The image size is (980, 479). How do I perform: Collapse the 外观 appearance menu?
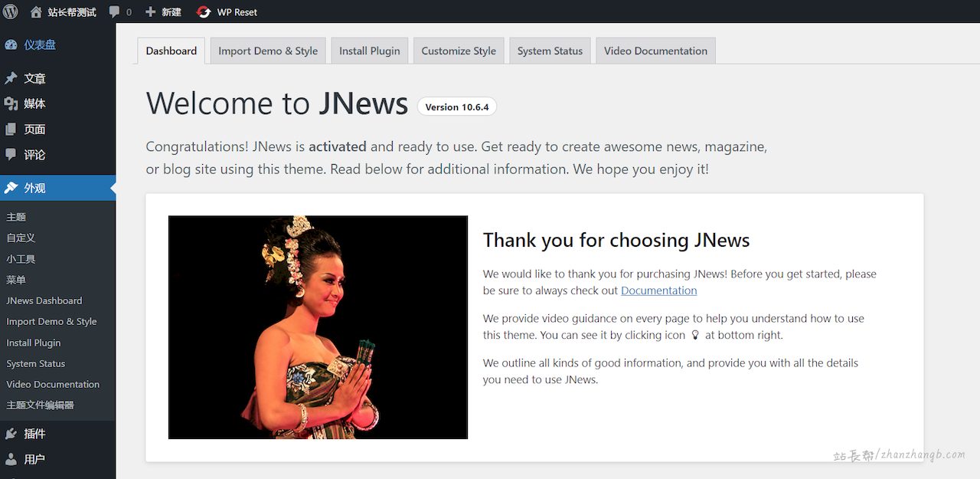[x=34, y=188]
